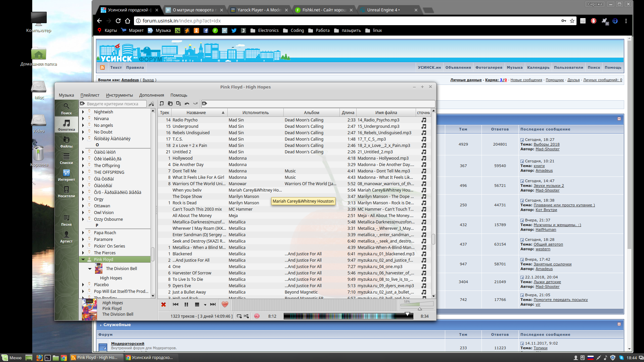Expand the Nightwish artist node
Screen dimensions: 644x362
83,112
